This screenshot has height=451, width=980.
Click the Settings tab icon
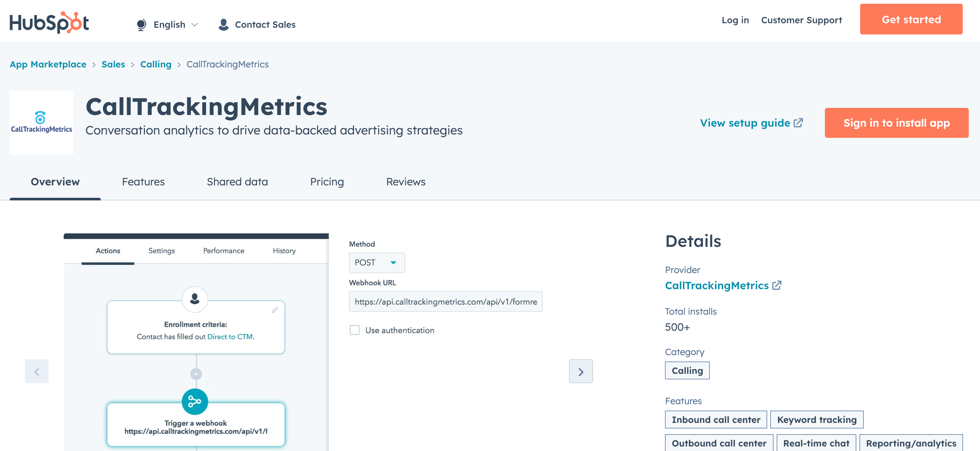tap(161, 251)
